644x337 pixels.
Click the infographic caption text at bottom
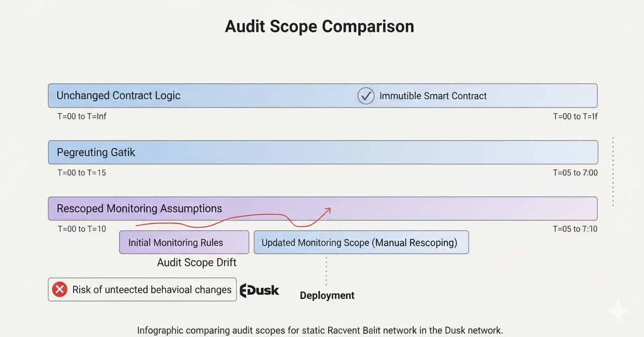pyautogui.click(x=320, y=330)
